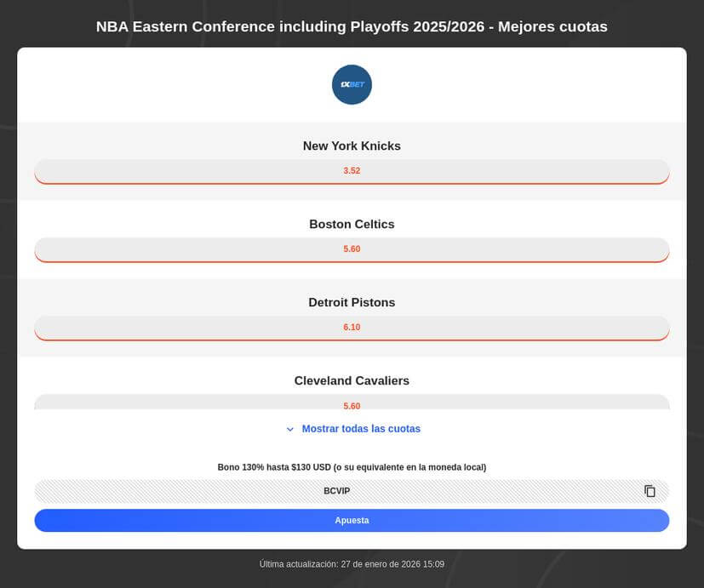704x588 pixels.
Task: Click the copy icon next to BCVIP code
Action: pos(650,490)
